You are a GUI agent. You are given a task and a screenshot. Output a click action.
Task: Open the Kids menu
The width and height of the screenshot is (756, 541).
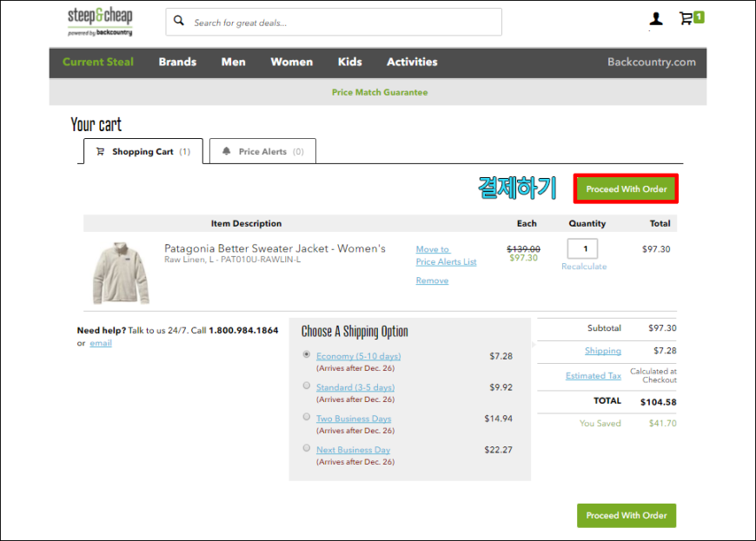(x=349, y=63)
